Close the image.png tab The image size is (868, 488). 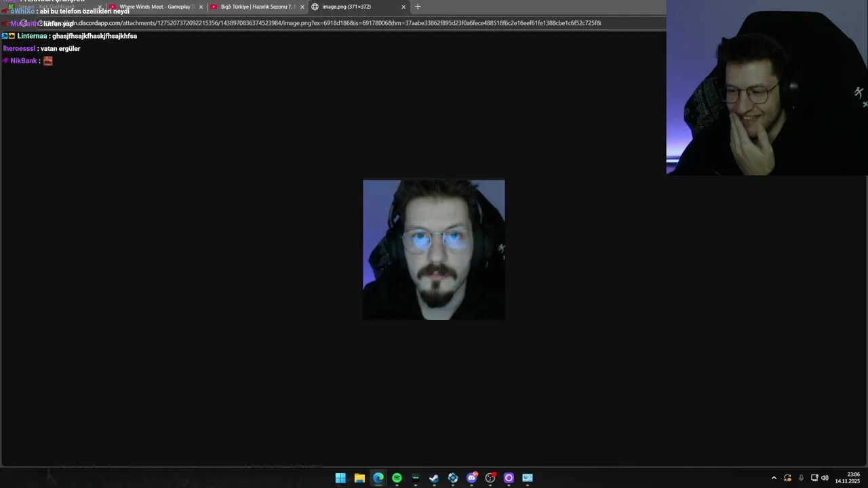[403, 7]
